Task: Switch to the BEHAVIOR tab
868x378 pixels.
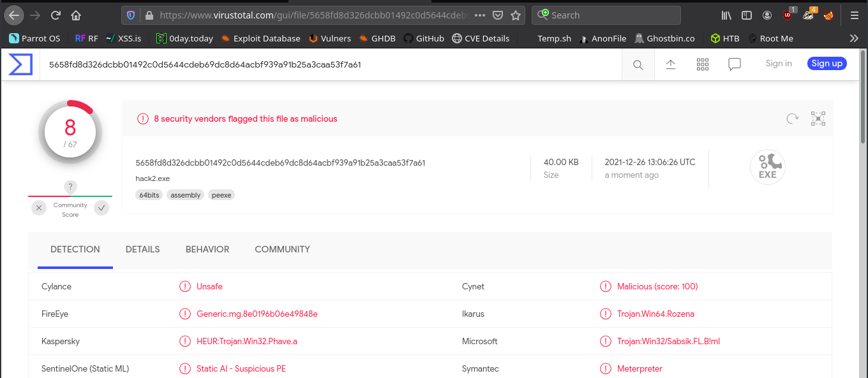Action: coord(207,249)
